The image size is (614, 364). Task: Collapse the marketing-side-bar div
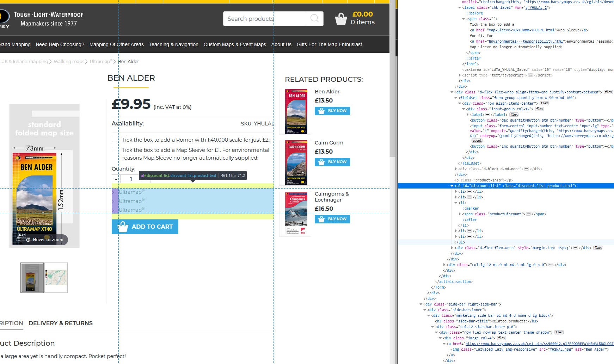429,315
